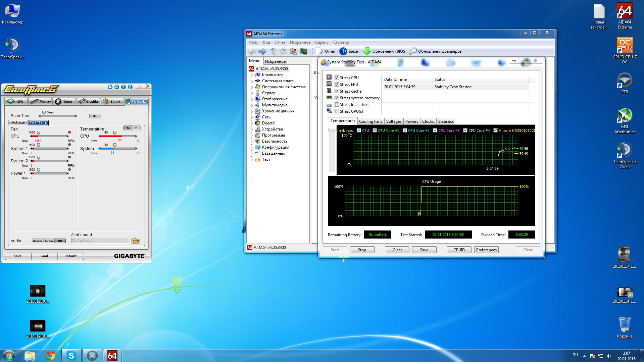Toggle the Stress cache checkbox
The width and height of the screenshot is (644, 362).
pos(337,91)
